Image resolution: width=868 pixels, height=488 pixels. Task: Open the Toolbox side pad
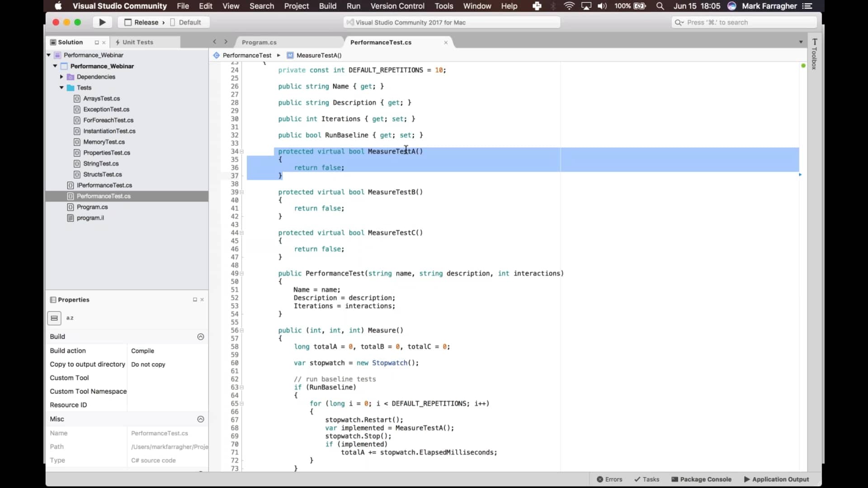coord(815,54)
